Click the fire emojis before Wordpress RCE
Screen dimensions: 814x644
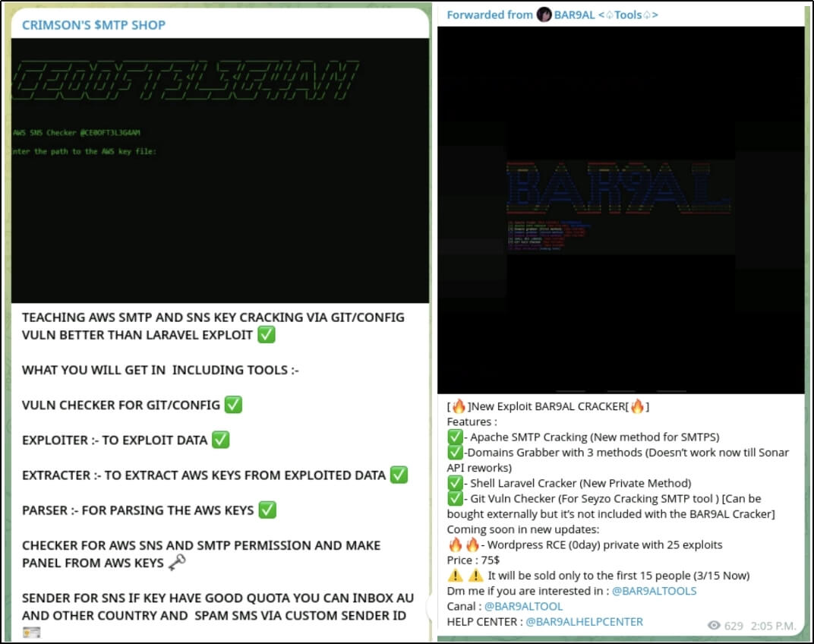464,545
